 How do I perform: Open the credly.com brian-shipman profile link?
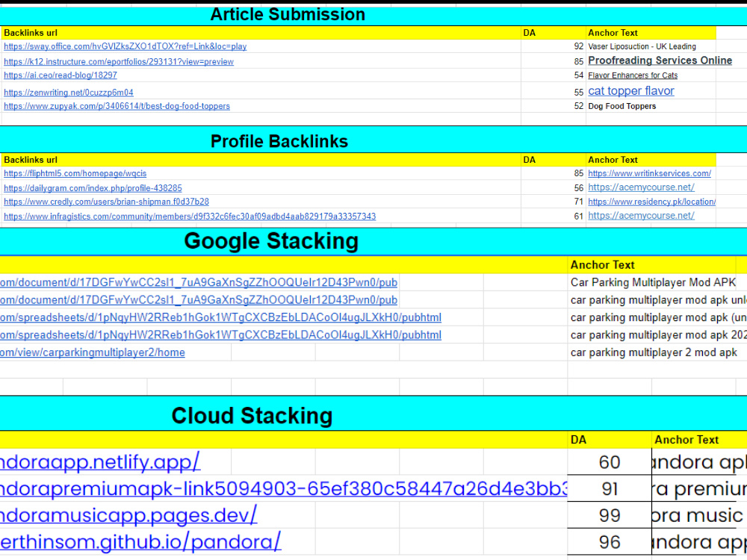pos(106,202)
